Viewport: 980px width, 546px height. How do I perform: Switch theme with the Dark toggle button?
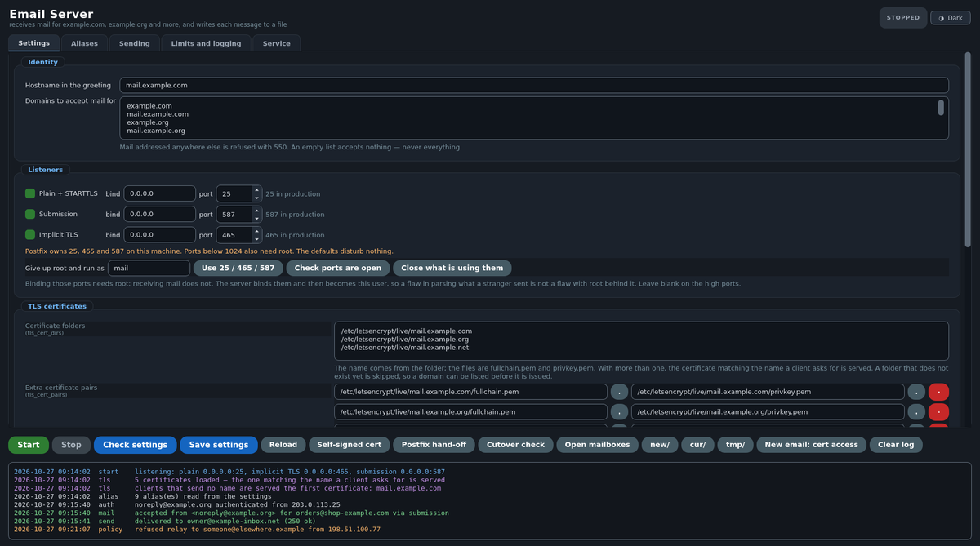(x=951, y=17)
